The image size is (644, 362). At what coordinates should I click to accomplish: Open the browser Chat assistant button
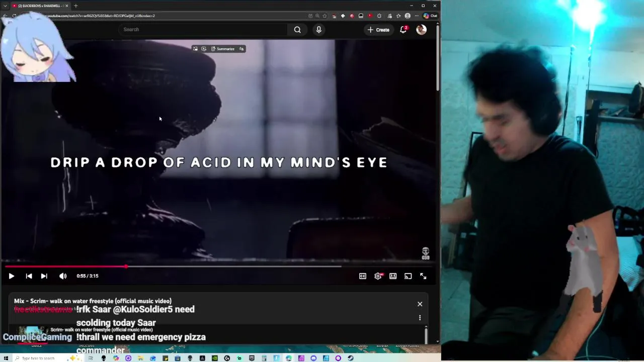430,16
